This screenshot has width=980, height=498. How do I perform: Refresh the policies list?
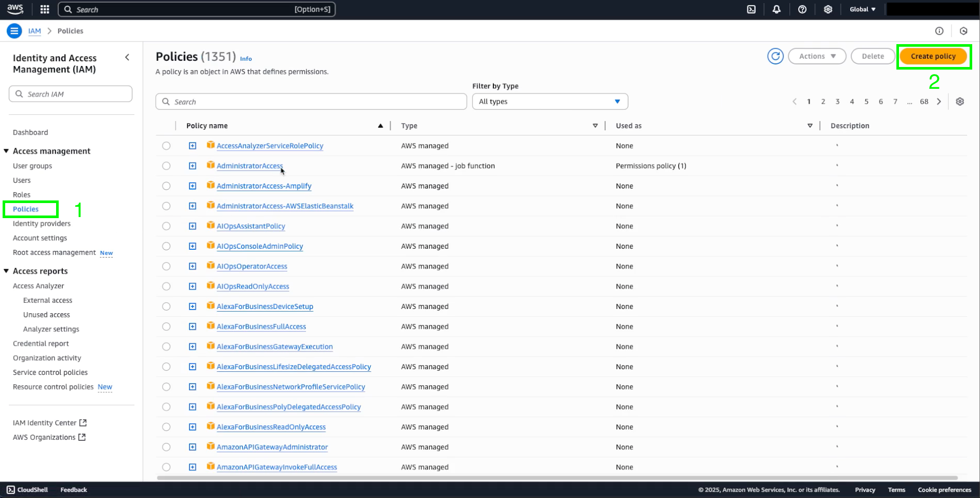tap(775, 56)
